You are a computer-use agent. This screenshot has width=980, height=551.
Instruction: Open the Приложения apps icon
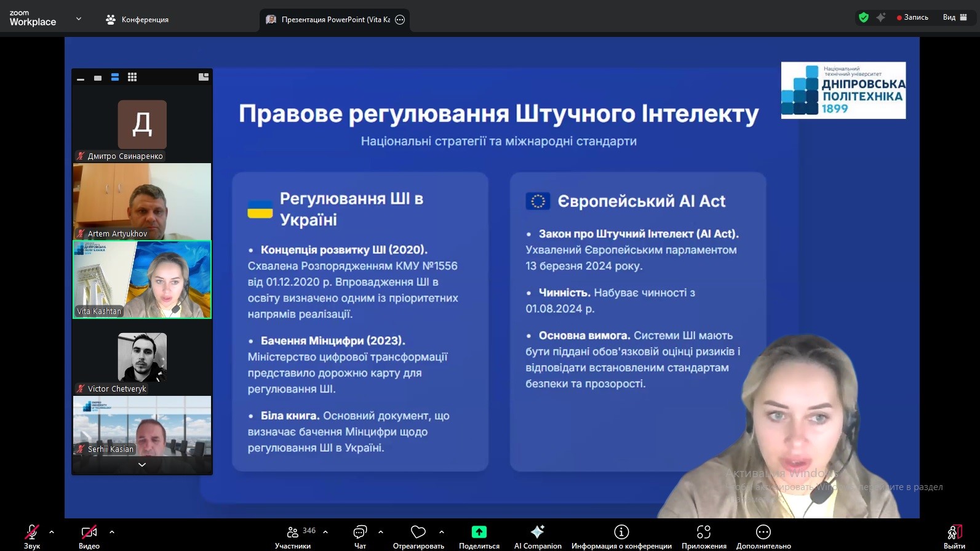click(x=704, y=533)
